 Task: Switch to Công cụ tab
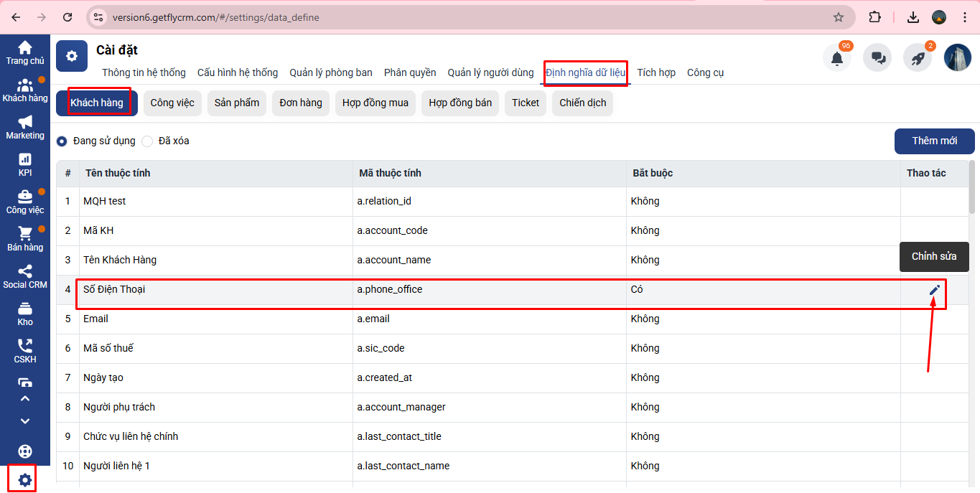[705, 72]
